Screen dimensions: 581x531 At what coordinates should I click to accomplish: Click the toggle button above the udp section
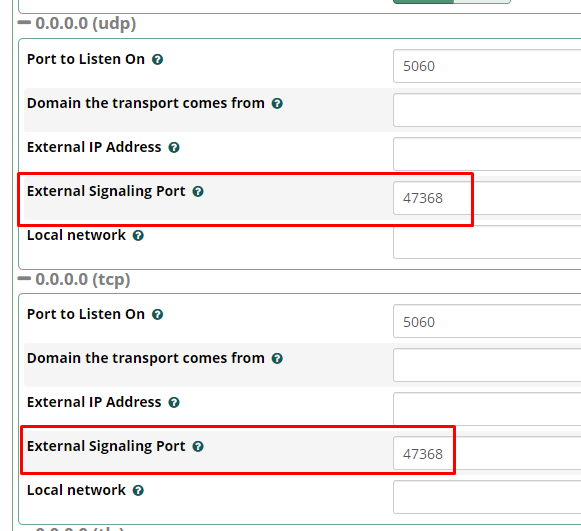[x=452, y=1]
